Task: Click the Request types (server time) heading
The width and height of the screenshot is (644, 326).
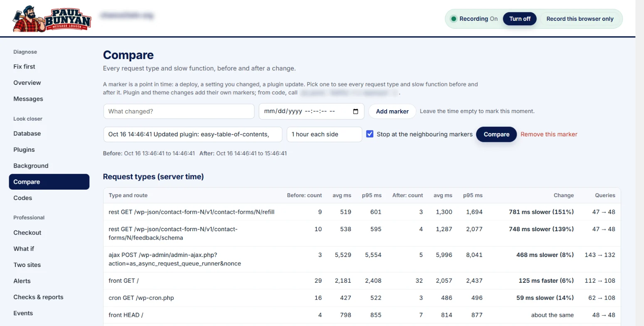Action: click(x=153, y=177)
